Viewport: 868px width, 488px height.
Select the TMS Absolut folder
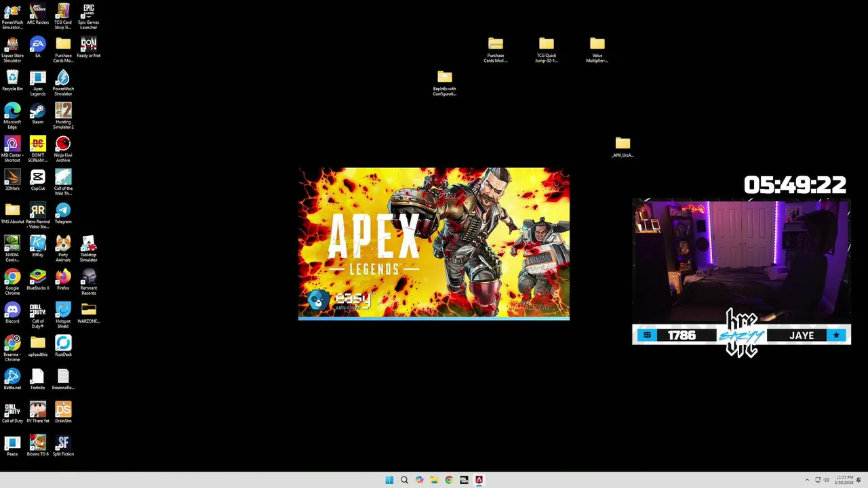(x=12, y=213)
